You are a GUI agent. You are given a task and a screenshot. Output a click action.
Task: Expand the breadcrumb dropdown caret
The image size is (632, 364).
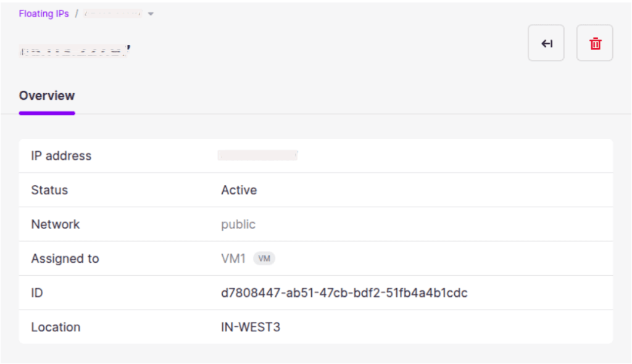click(x=151, y=14)
